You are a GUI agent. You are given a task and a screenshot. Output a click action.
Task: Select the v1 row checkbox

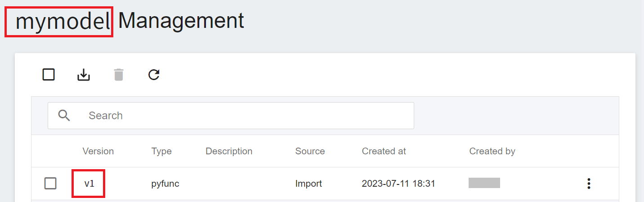pos(50,184)
